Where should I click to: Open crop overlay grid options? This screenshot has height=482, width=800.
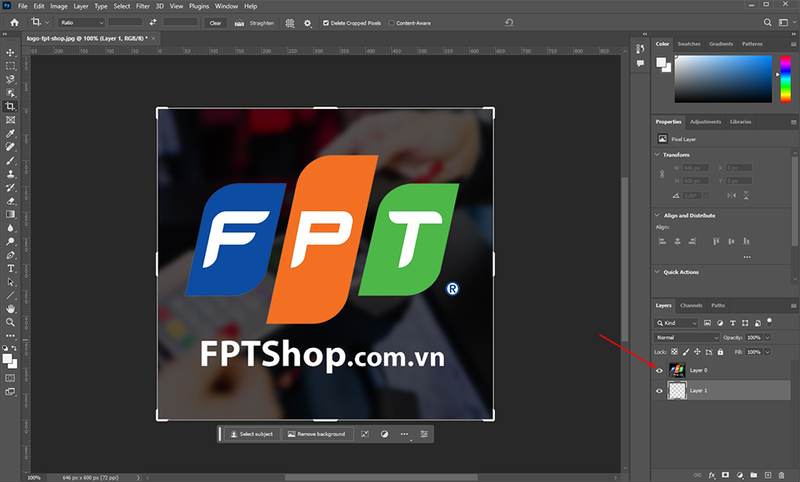(290, 23)
